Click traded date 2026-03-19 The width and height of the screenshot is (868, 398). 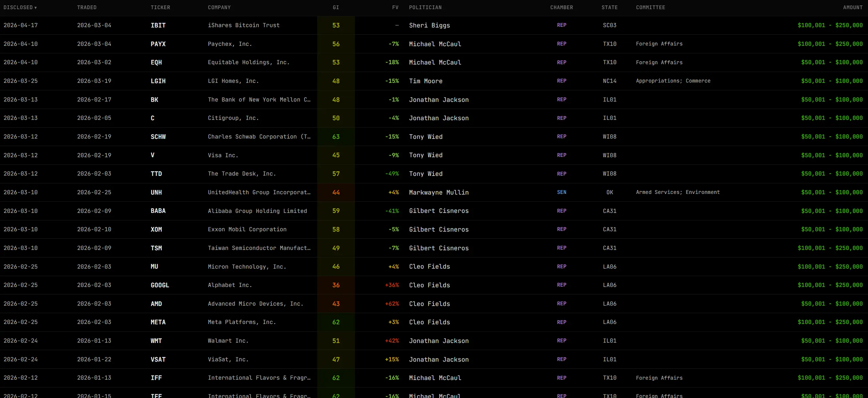point(94,81)
